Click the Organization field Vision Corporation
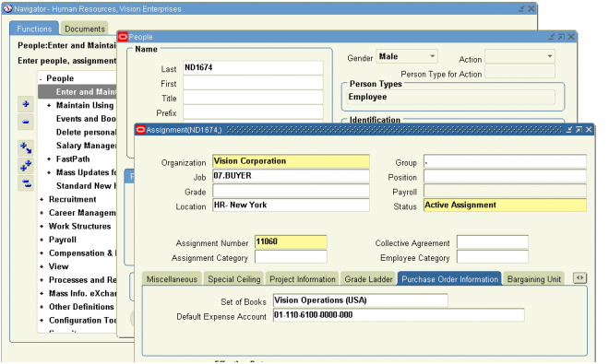 291,161
